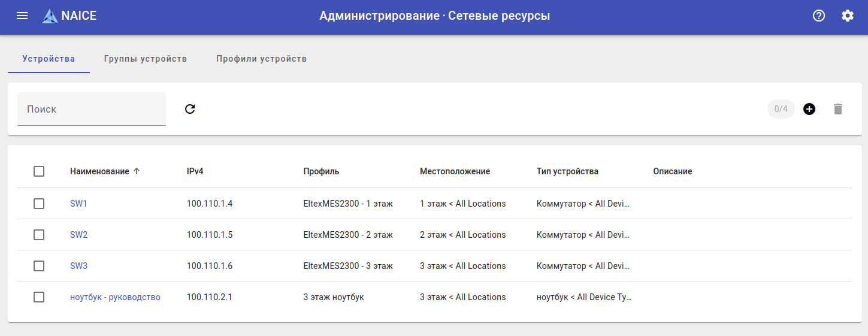Refresh the devices list

(190, 109)
